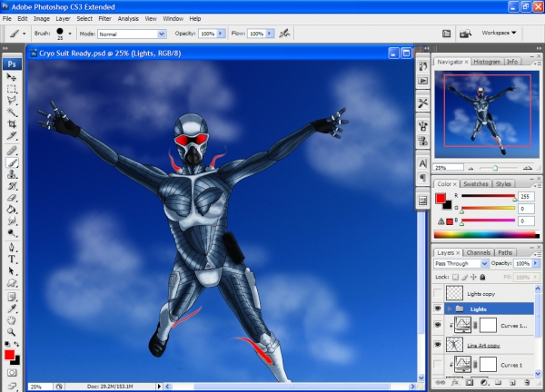Open the Character panel icon
Image resolution: width=545 pixels, height=392 pixels.
coord(422,163)
